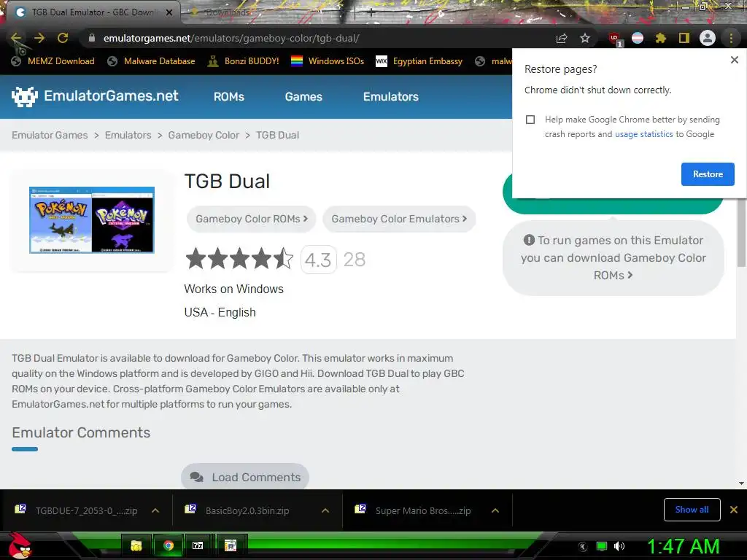Open the Emulators menu in site header
This screenshot has width=747, height=560.
point(391,97)
